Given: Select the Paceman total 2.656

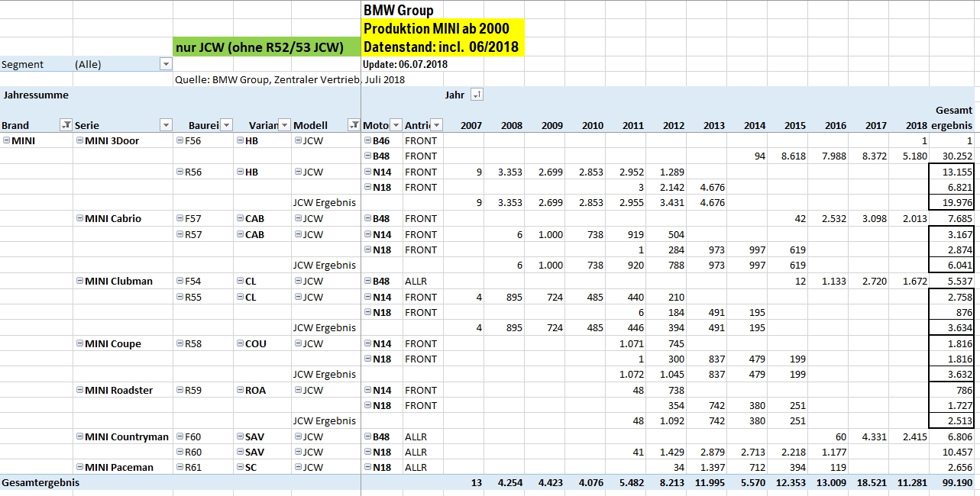Looking at the screenshot, I should [x=959, y=467].
